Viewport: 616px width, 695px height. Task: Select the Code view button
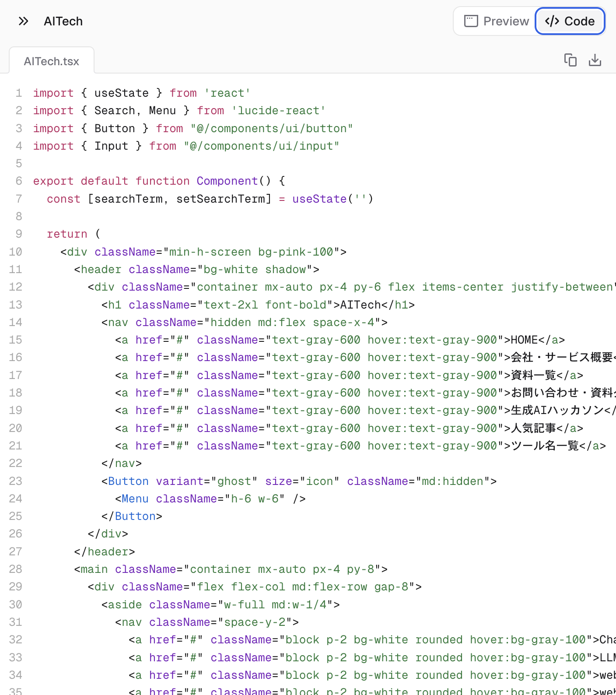pyautogui.click(x=570, y=21)
